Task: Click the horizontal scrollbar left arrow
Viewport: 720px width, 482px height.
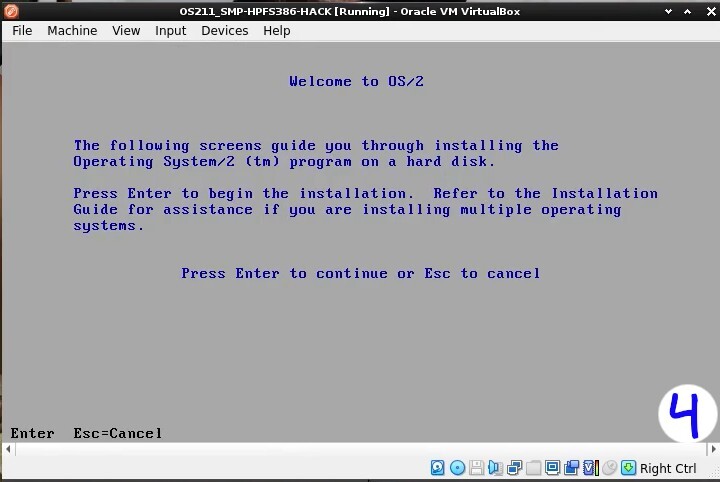Action: (x=8, y=449)
